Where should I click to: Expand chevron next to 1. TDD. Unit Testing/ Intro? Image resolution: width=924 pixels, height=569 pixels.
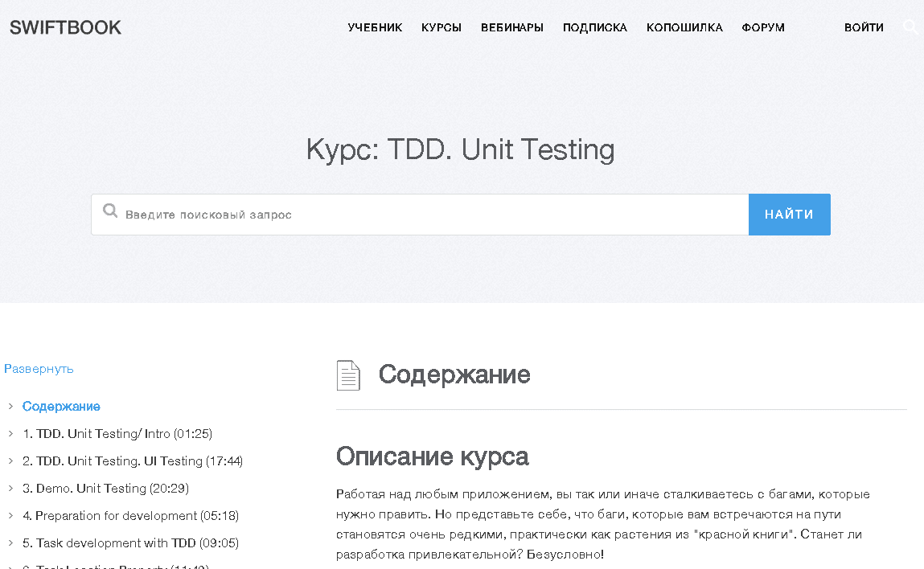pos(10,434)
